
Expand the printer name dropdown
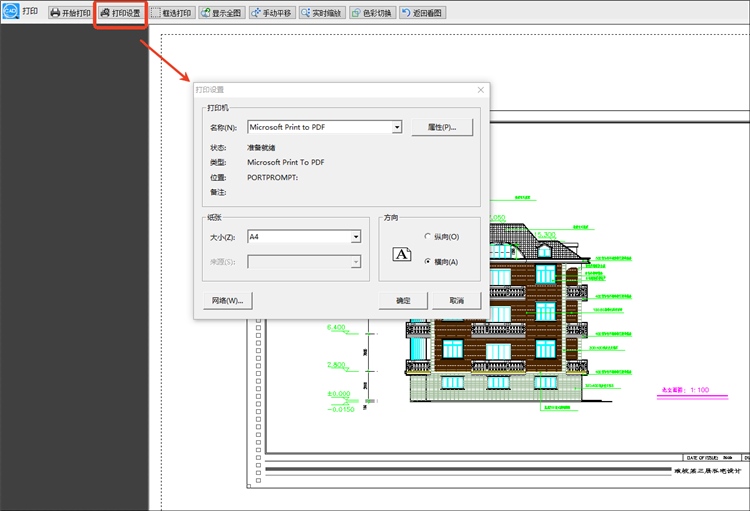pyautogui.click(x=397, y=128)
